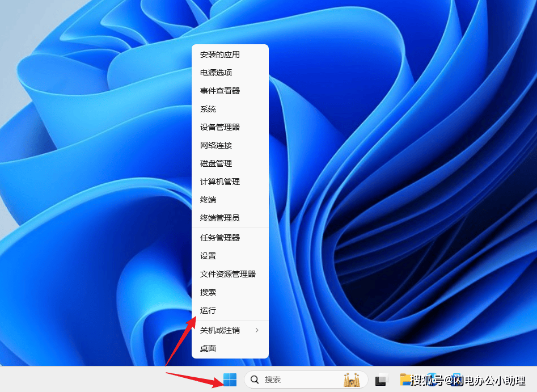Screen dimensions: 537x392
Task: Click the castle highlight icon in the search box
Action: [352, 380]
